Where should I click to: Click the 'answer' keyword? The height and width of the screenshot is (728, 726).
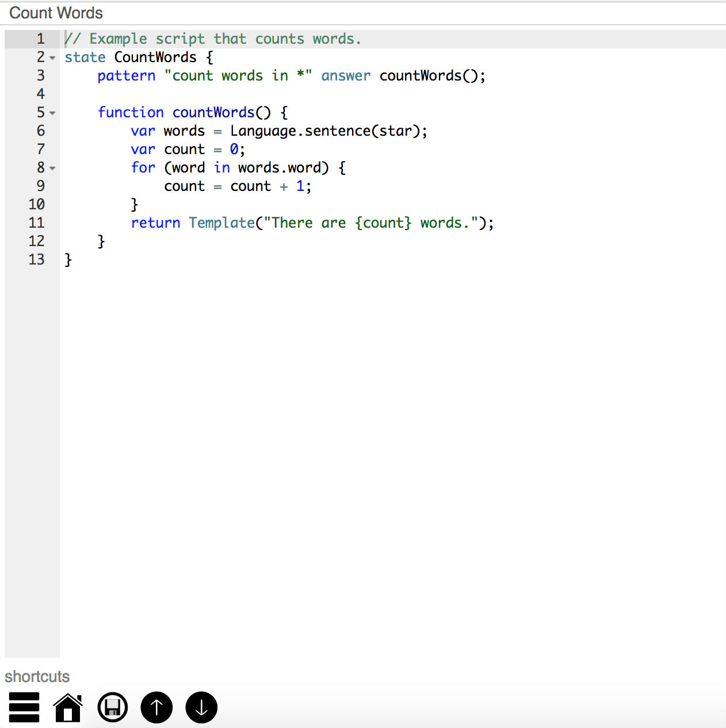[346, 75]
